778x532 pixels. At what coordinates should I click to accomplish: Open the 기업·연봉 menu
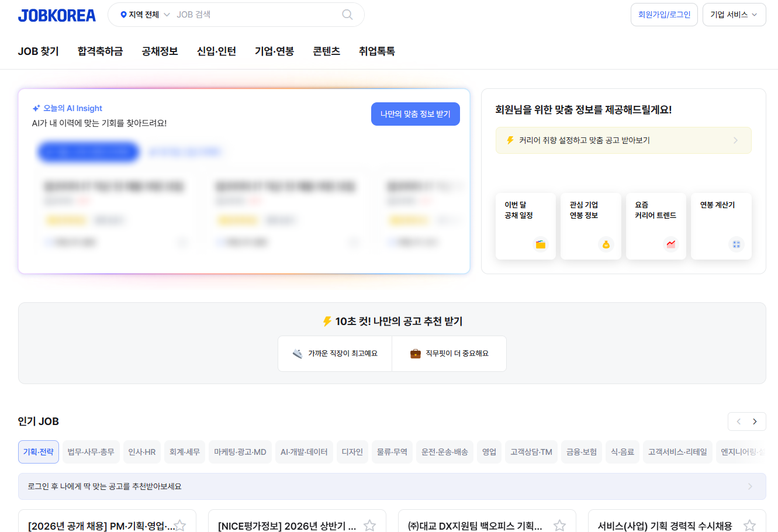click(274, 51)
